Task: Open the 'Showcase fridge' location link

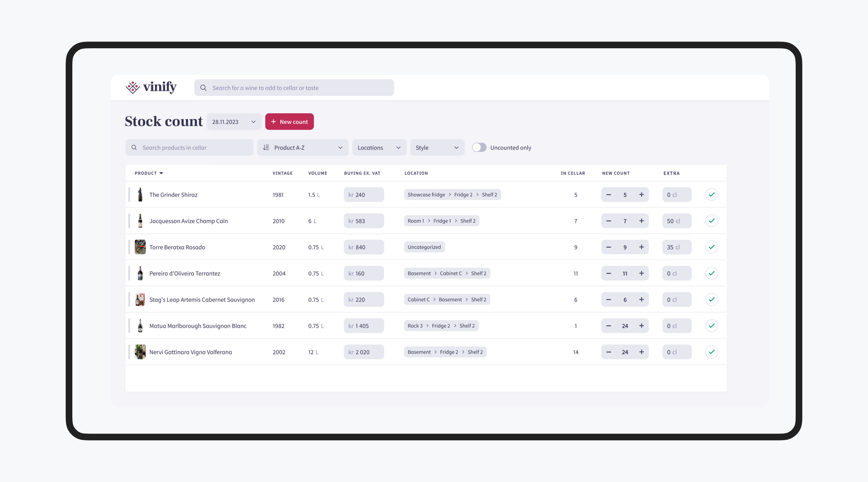Action: coord(426,194)
